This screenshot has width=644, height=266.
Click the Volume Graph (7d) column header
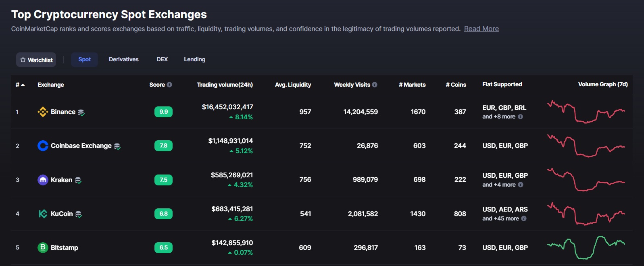coord(603,84)
